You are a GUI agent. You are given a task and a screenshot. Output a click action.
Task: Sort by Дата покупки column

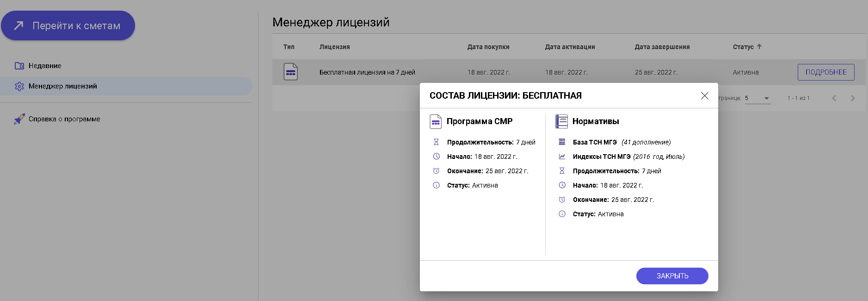(488, 47)
